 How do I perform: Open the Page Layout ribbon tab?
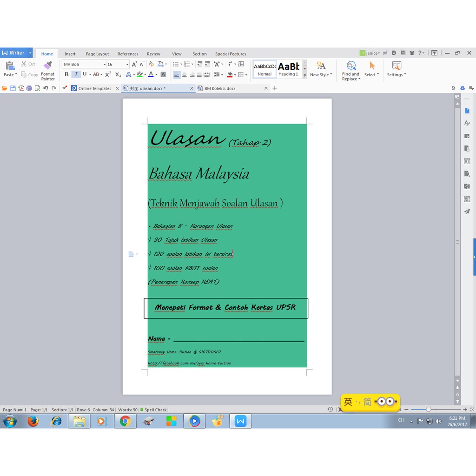[x=97, y=54]
